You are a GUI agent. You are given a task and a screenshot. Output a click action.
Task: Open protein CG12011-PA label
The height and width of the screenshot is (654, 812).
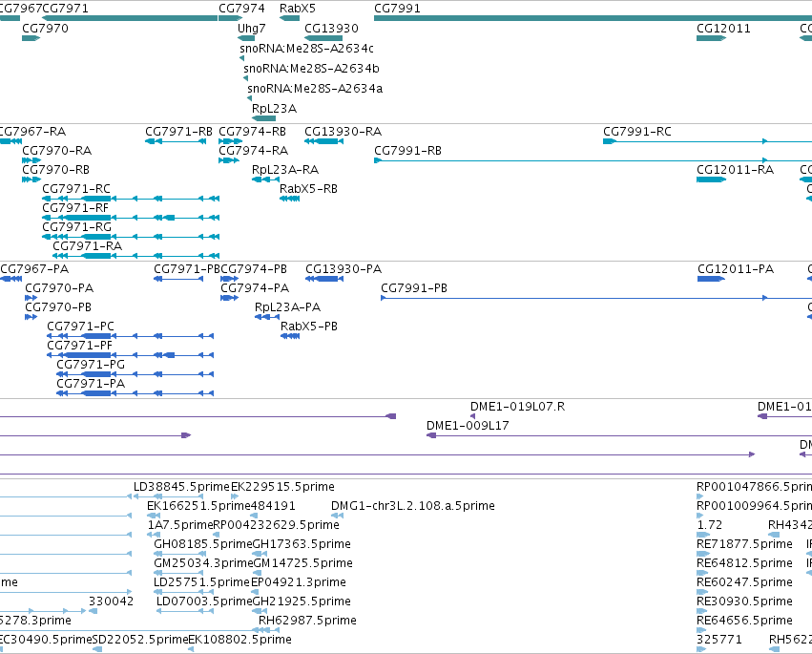pos(736,269)
